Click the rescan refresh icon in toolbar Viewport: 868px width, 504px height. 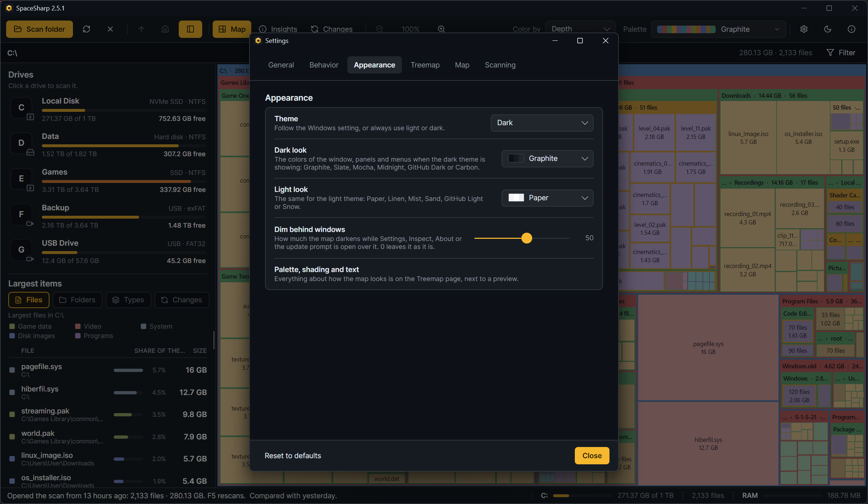tap(86, 29)
